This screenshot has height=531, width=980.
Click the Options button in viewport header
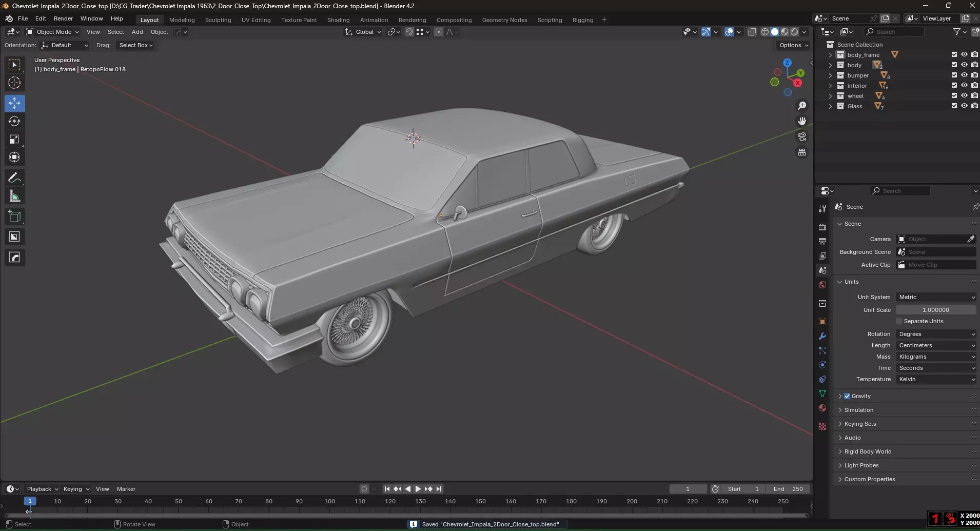(x=793, y=45)
